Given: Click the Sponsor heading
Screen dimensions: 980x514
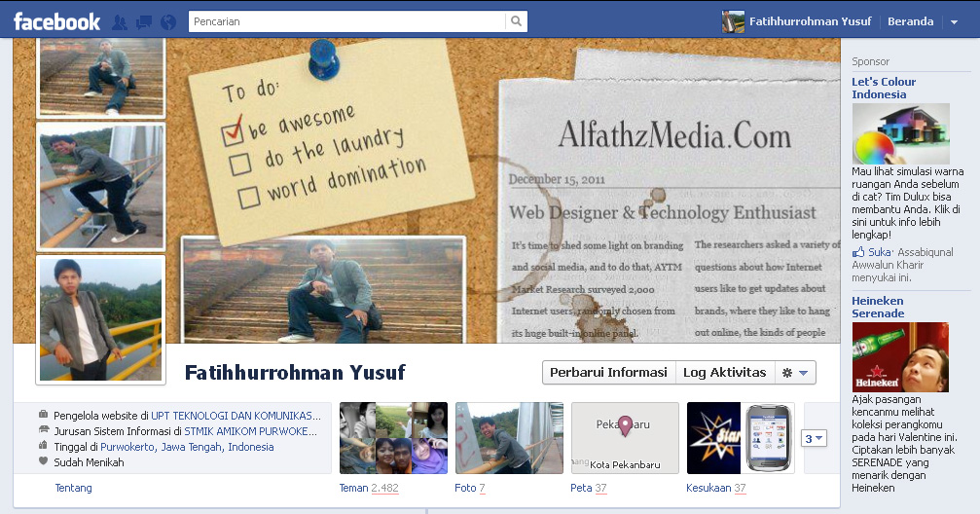Looking at the screenshot, I should [x=870, y=61].
